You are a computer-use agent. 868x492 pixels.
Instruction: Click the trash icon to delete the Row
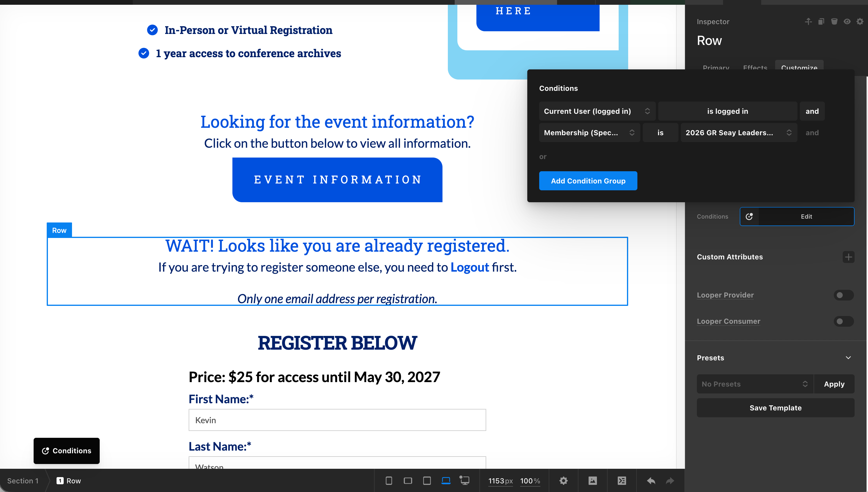(834, 22)
